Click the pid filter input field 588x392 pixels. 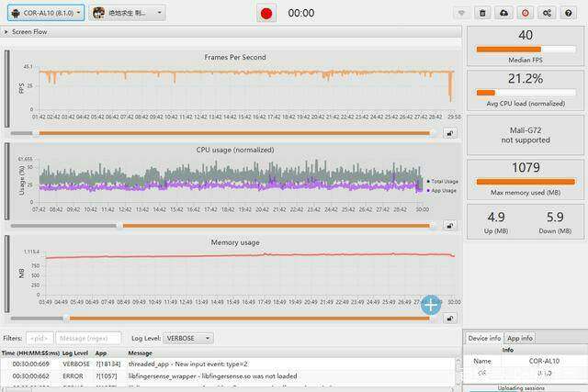tap(40, 339)
